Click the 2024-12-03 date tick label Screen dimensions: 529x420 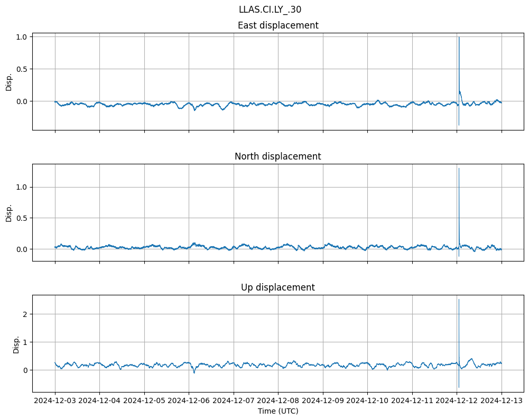pyautogui.click(x=55, y=401)
